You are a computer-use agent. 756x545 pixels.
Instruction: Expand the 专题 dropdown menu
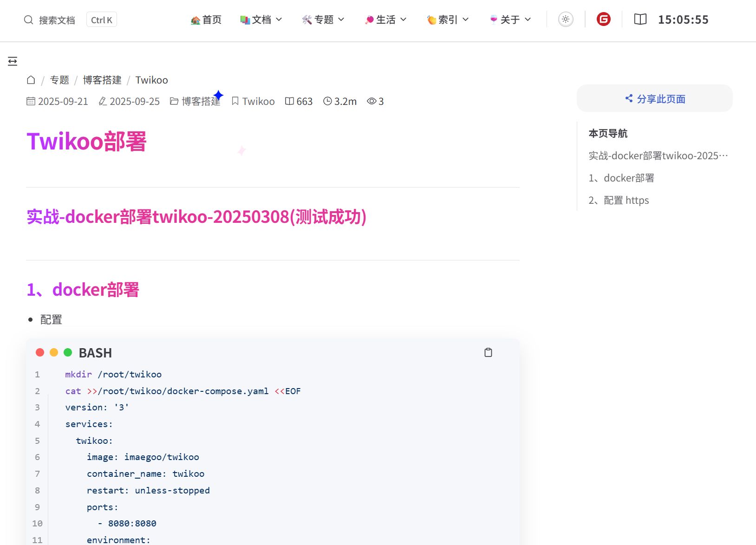(323, 19)
